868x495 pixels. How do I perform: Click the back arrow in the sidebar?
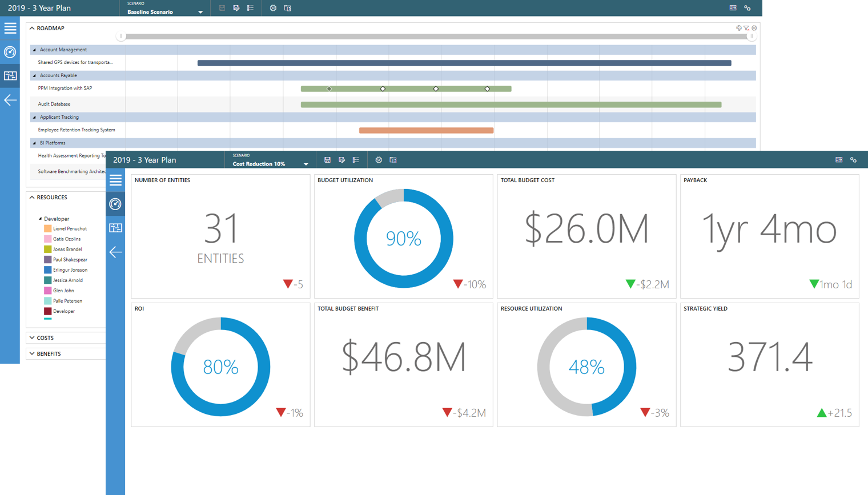pos(115,252)
